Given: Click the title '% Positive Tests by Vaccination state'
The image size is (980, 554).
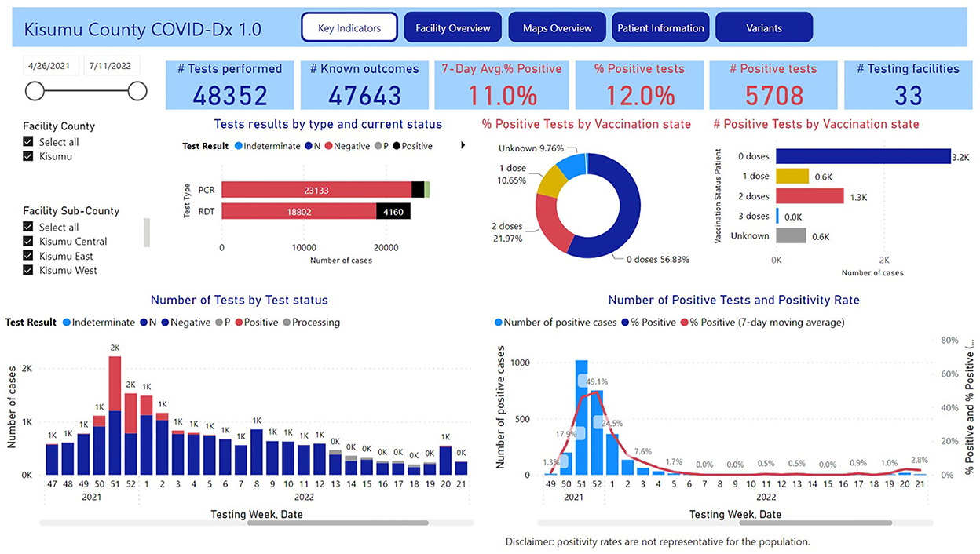Looking at the screenshot, I should [x=587, y=124].
